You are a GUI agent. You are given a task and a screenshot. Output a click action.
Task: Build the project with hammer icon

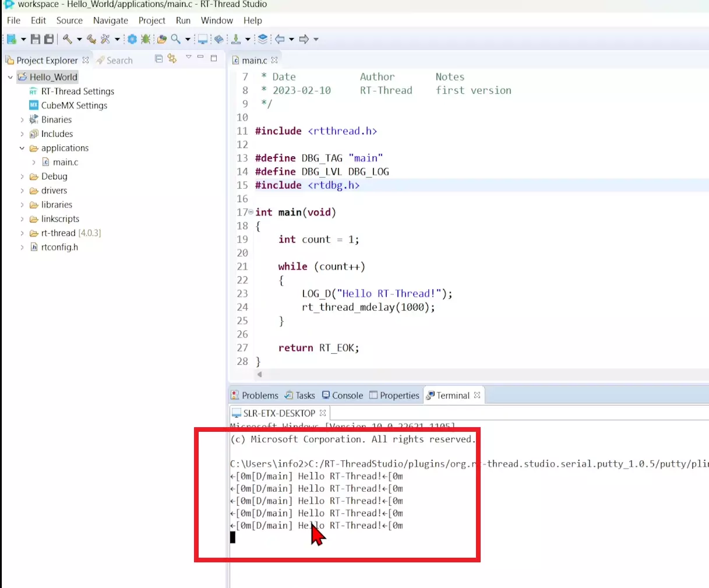(x=68, y=39)
